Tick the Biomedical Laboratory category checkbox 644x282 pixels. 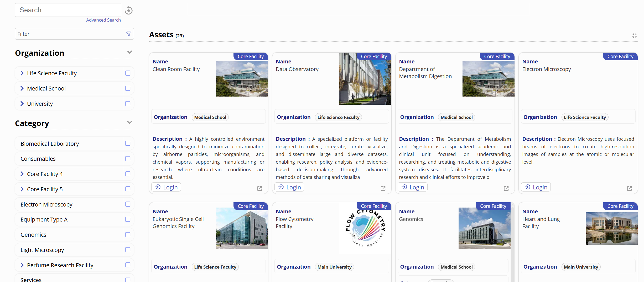[x=128, y=143]
